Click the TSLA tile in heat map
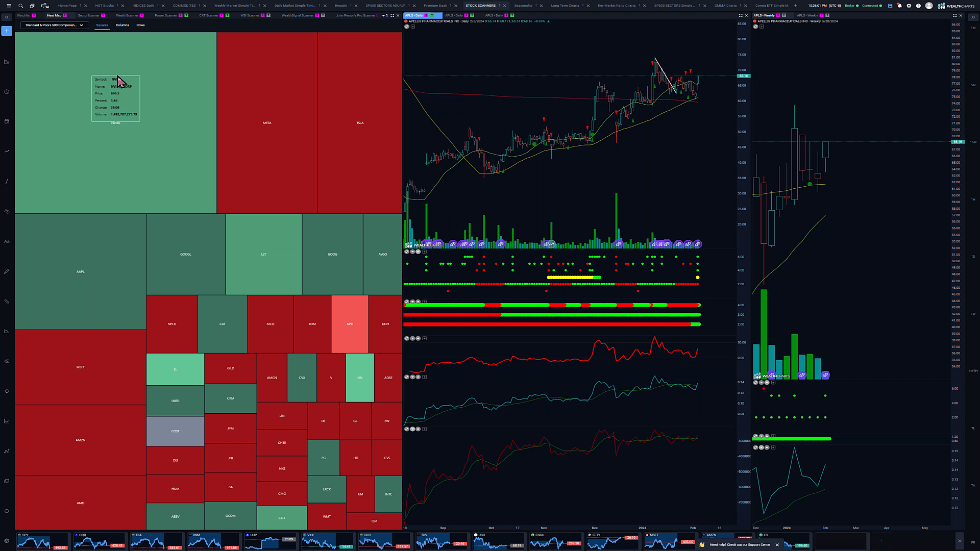The width and height of the screenshot is (980, 551). coord(360,122)
